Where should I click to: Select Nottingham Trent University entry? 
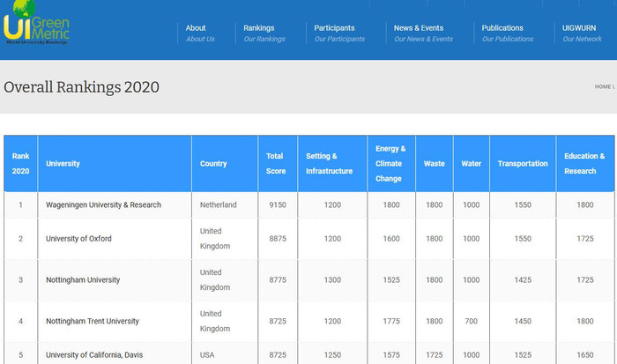click(93, 321)
